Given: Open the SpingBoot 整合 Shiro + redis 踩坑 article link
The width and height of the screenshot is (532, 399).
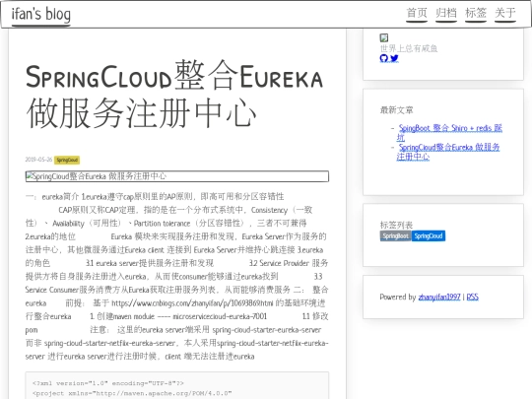Looking at the screenshot, I should [x=449, y=133].
